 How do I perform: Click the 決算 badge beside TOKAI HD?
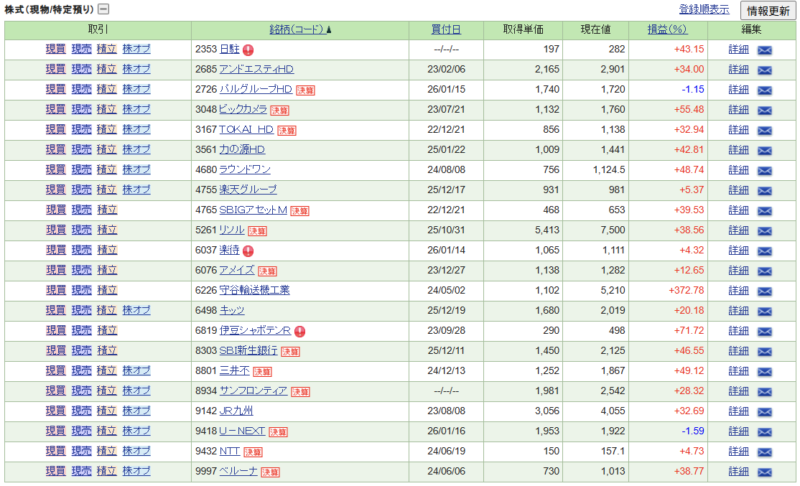pos(287,130)
